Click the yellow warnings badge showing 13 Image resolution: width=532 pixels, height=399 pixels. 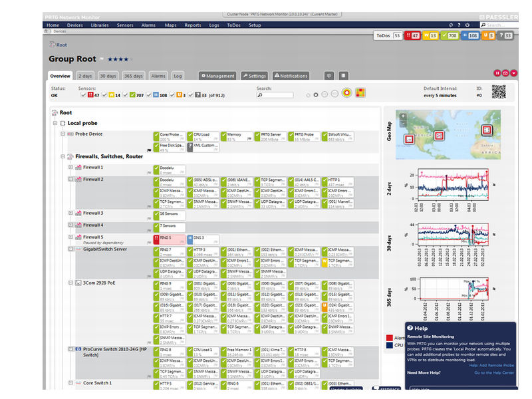tap(430, 36)
